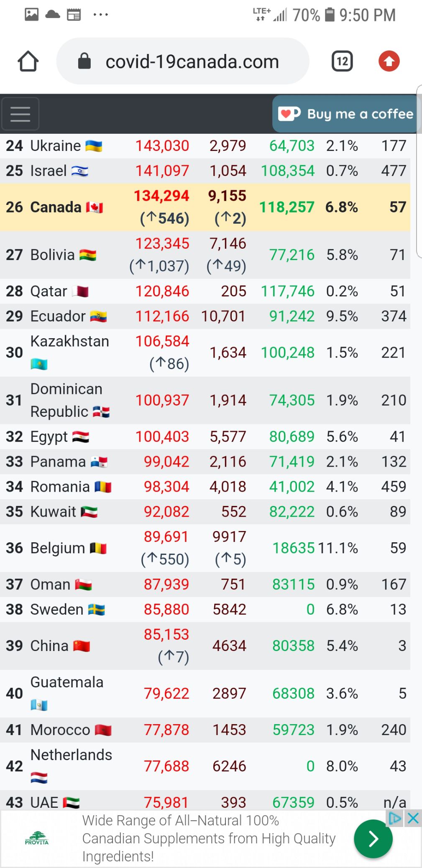
Task: Tap the cloud notification icon
Action: click(53, 15)
